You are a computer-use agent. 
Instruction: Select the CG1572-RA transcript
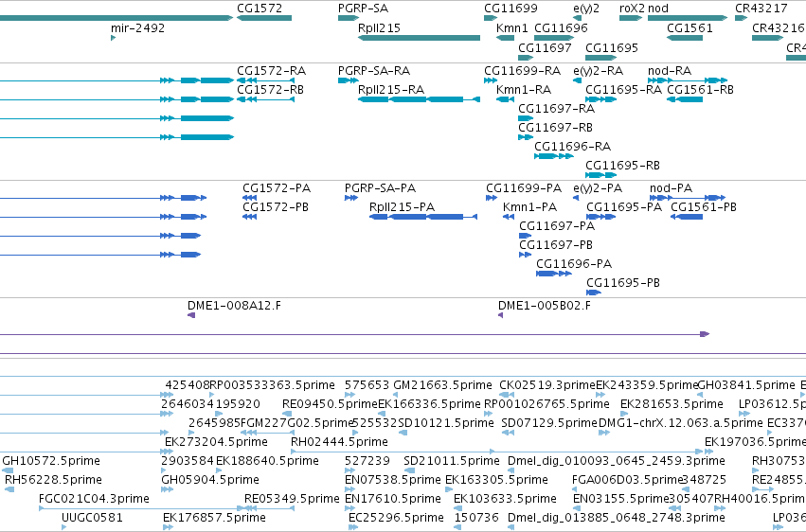265,80
